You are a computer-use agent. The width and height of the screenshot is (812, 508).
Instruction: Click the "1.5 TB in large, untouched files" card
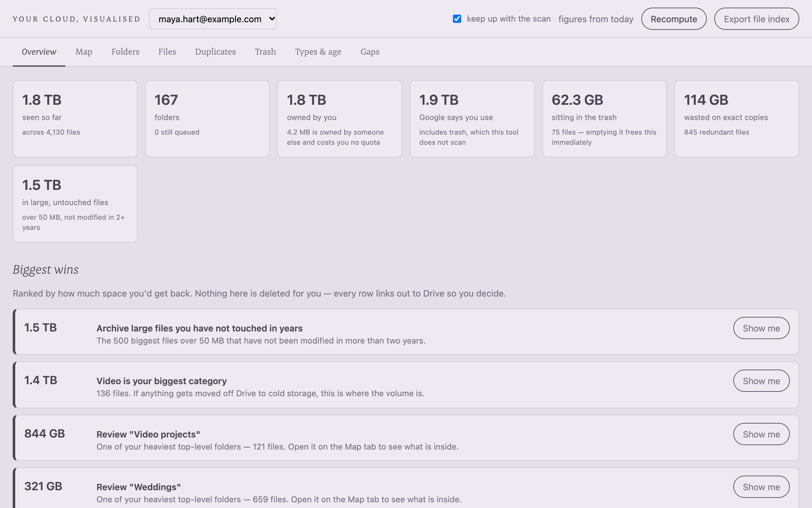[75, 204]
